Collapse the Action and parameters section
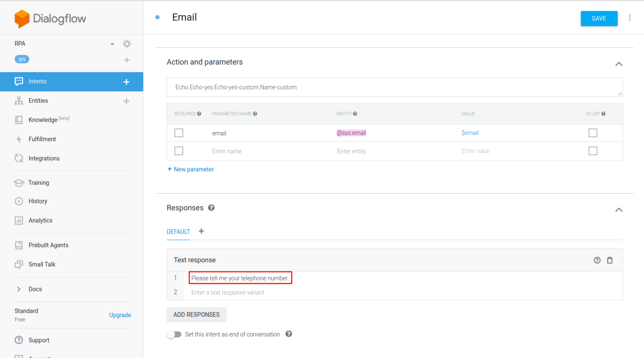The height and width of the screenshot is (358, 644). click(619, 64)
